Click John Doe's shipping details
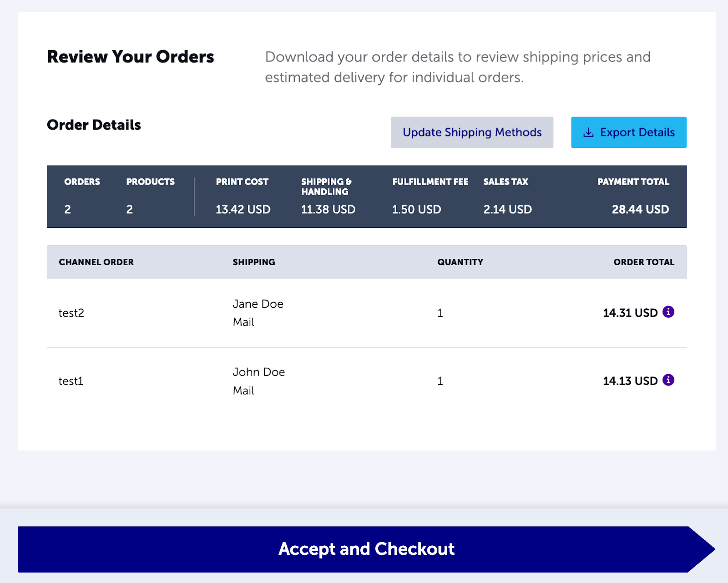Viewport: 728px width, 583px height. coord(259,381)
